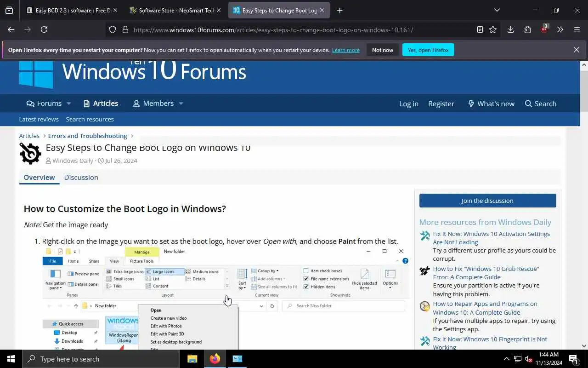This screenshot has width=588, height=368.
Task: Click the third pinned taskbar app icon
Action: [x=237, y=359]
